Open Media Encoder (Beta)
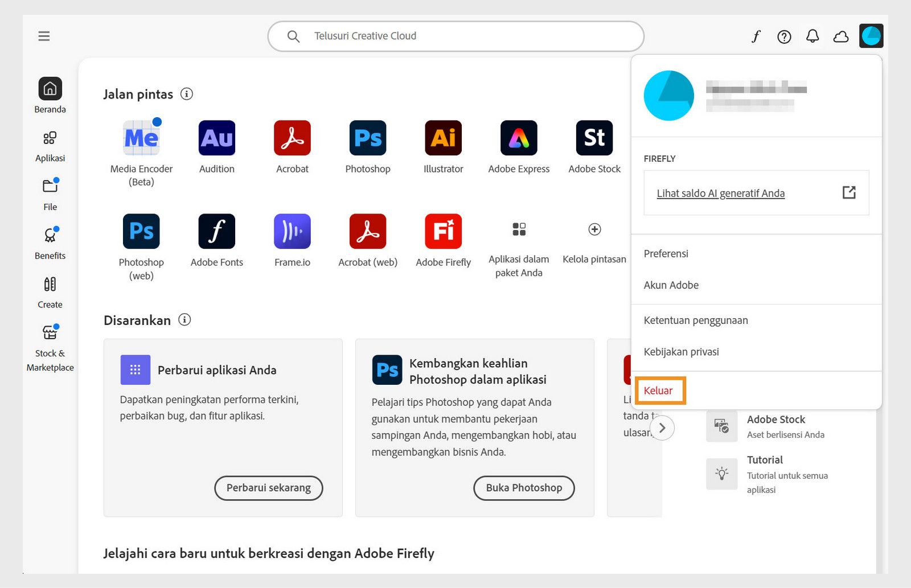Screen dimensions: 911x588 click(x=141, y=137)
